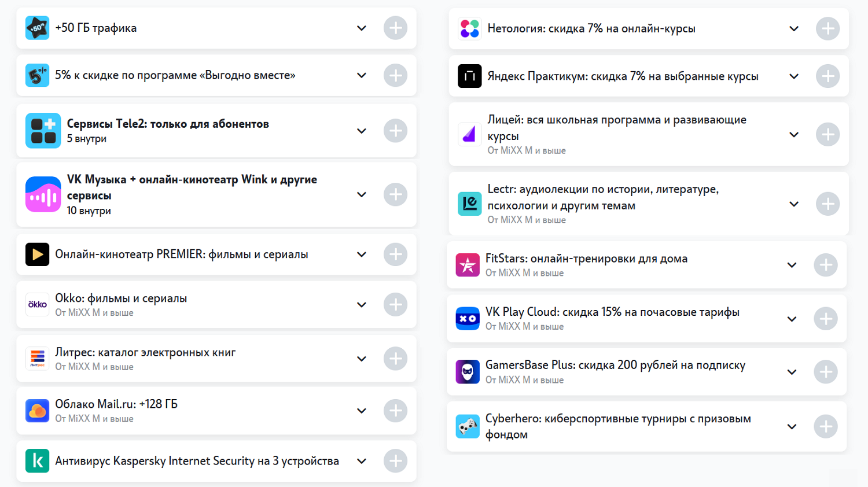Expand the GamersBase Plus chevron

point(792,372)
